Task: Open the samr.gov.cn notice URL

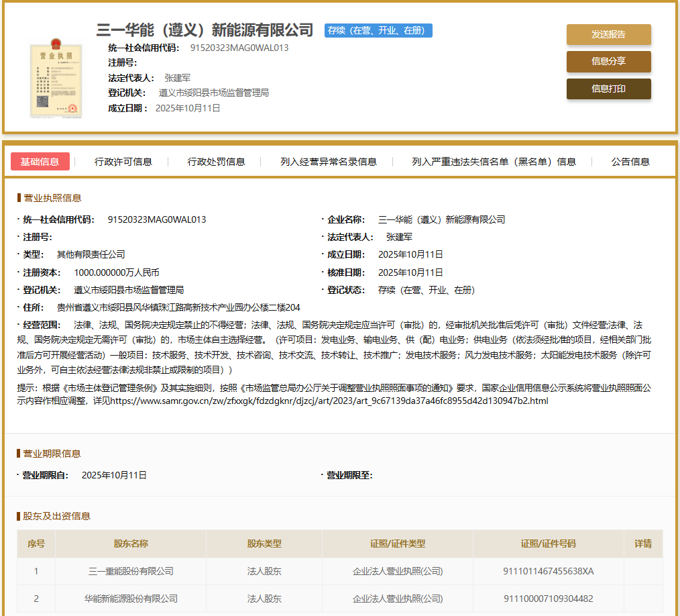Action: pyautogui.click(x=329, y=401)
